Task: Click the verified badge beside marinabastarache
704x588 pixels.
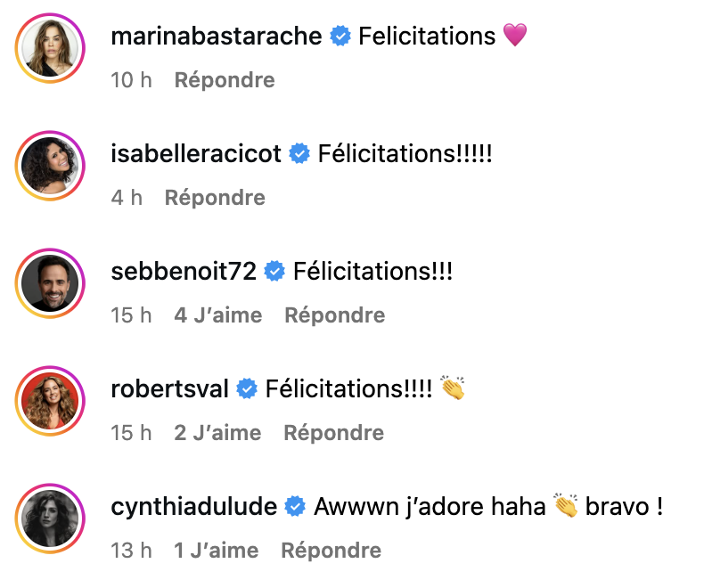Action: pos(340,37)
